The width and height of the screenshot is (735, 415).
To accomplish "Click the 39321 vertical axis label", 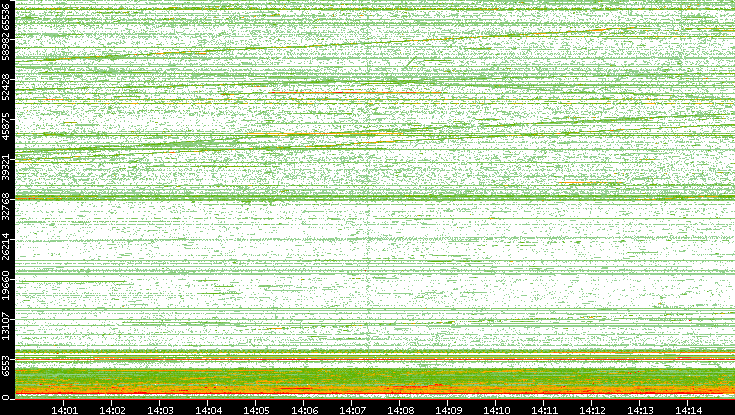I will point(5,169).
